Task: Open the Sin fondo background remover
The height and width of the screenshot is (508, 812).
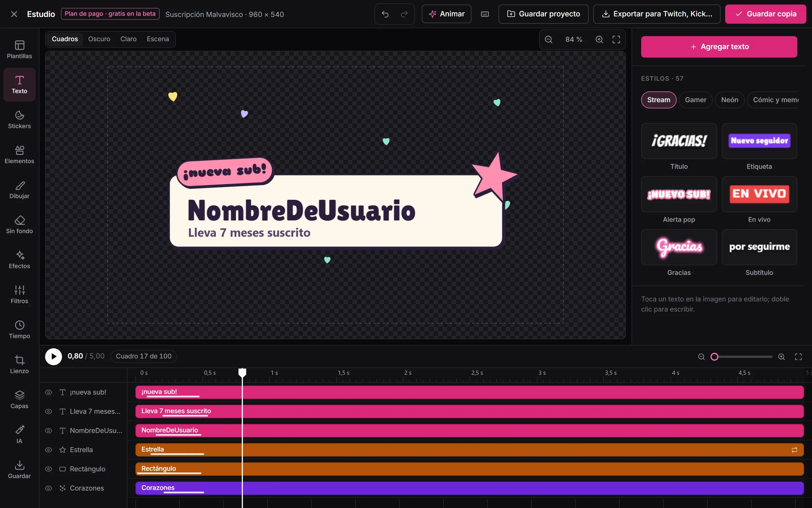Action: pos(19,225)
